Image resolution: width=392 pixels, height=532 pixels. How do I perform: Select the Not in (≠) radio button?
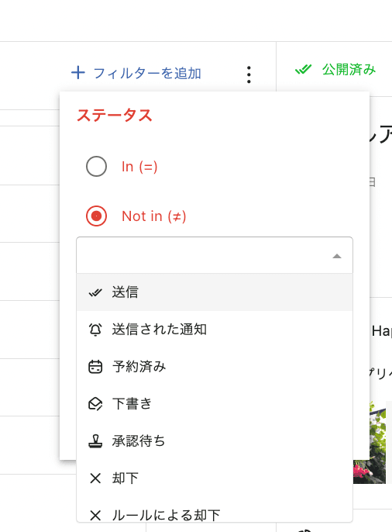pyautogui.click(x=96, y=216)
